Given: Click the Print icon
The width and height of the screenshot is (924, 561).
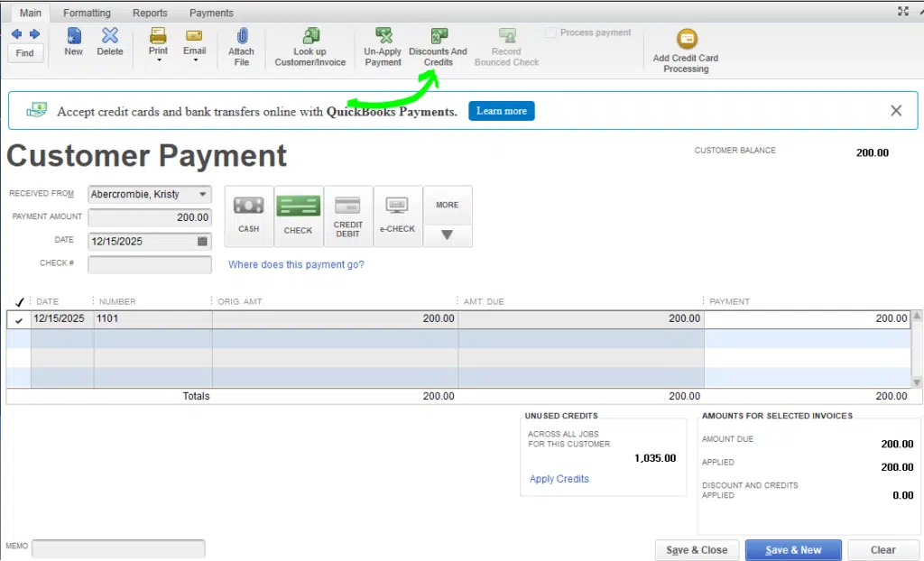Looking at the screenshot, I should click(158, 37).
